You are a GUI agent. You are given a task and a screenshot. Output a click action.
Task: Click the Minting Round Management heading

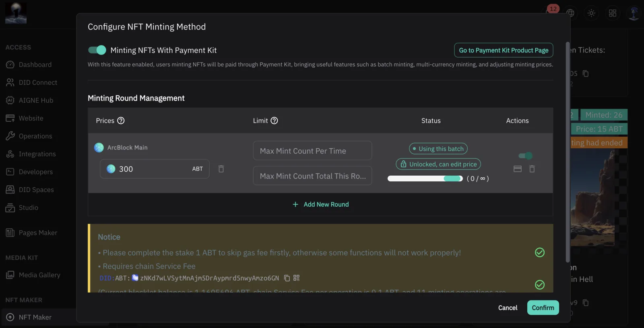pos(136,98)
